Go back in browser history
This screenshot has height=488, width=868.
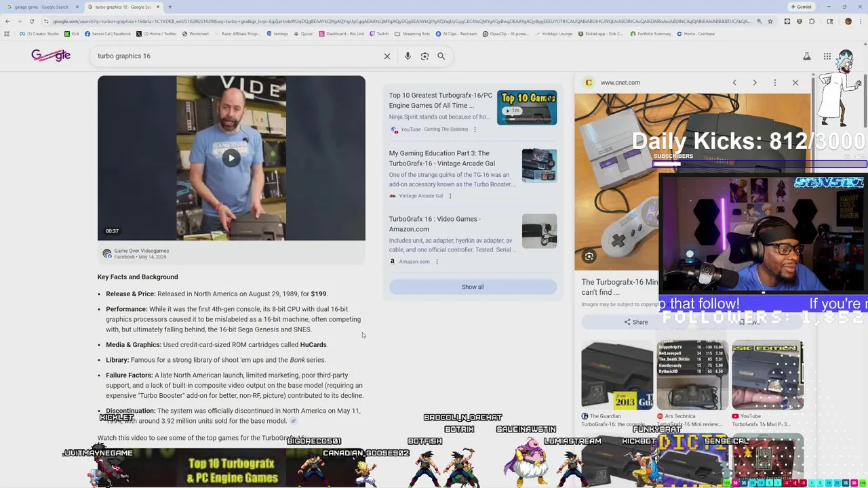point(7,21)
